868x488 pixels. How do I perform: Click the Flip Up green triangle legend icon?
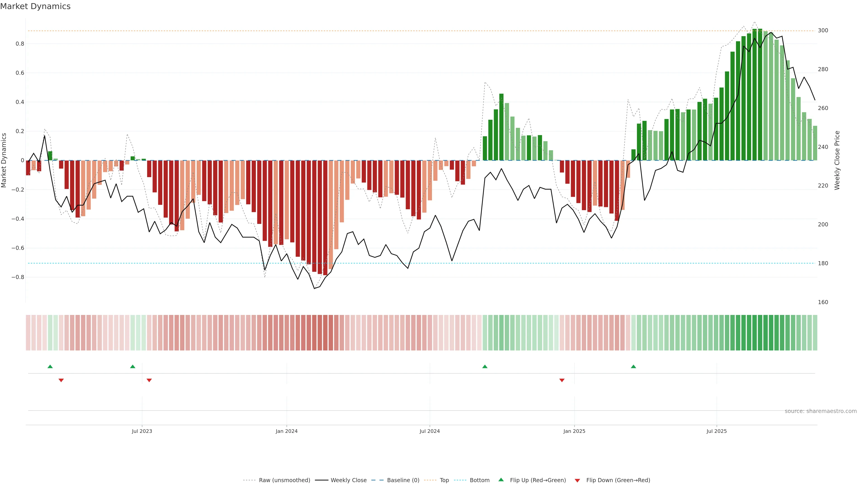[x=501, y=480]
